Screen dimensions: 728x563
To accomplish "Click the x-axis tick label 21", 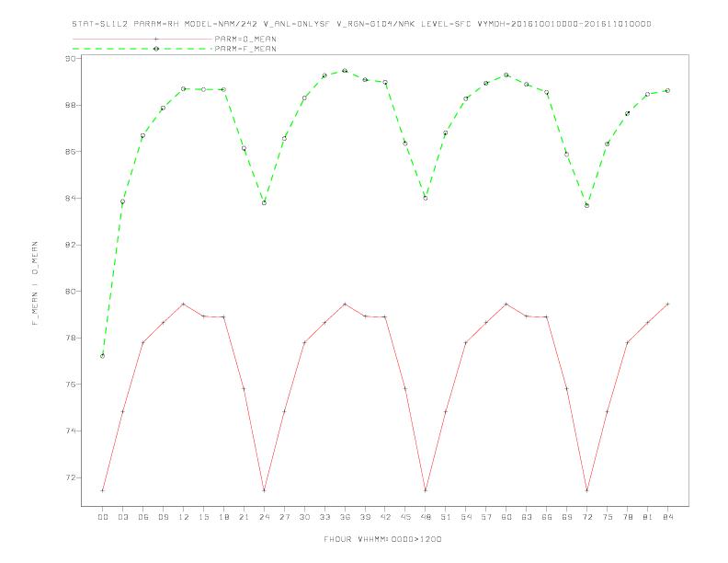I will tap(244, 517).
